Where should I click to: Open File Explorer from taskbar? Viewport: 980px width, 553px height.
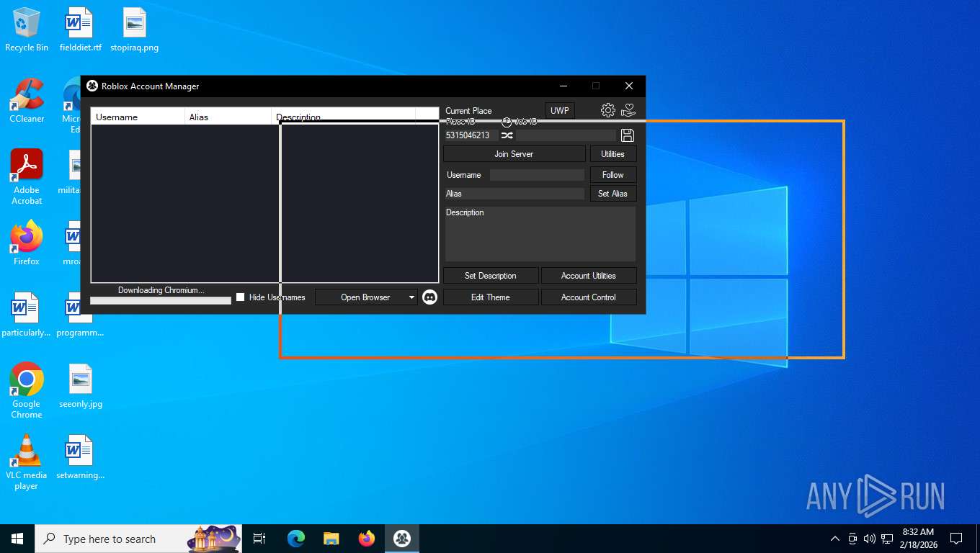[x=331, y=539]
